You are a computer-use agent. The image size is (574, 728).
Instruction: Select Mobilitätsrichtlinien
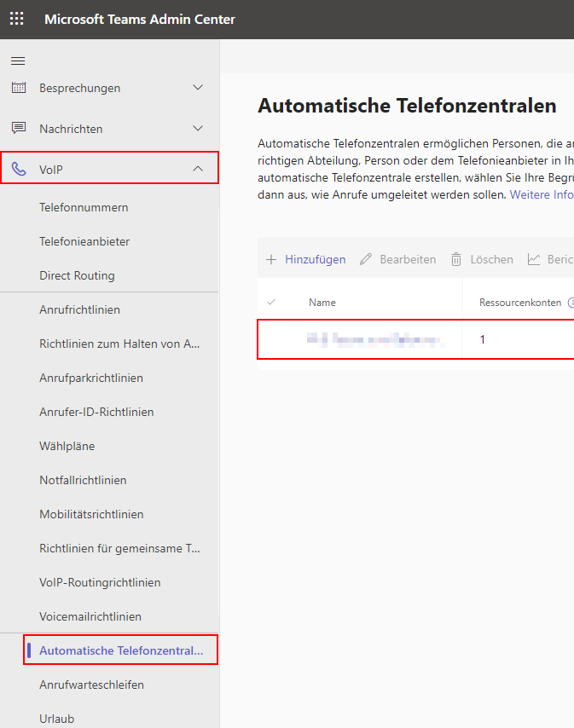(x=91, y=514)
